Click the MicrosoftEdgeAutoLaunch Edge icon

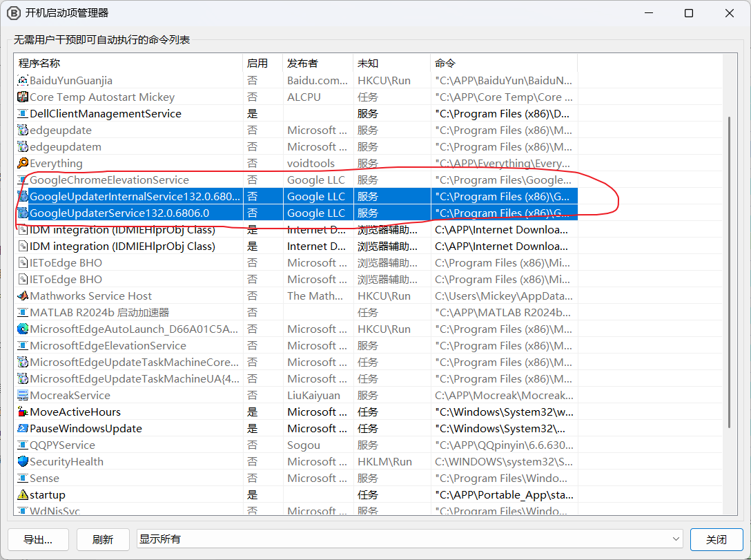pos(23,329)
